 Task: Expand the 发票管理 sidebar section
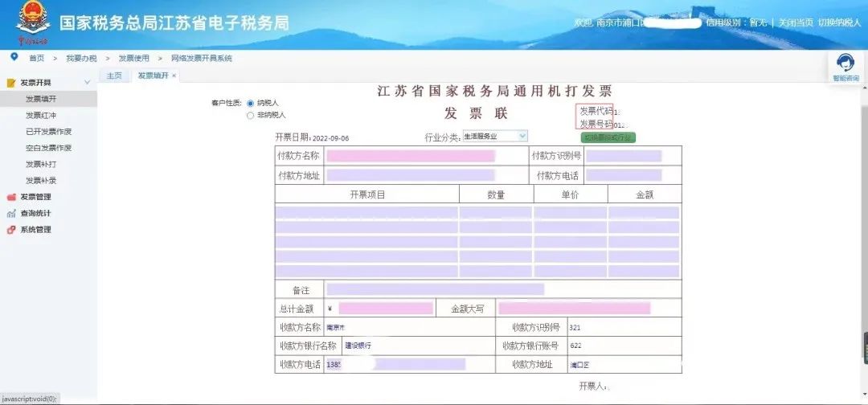(36, 197)
